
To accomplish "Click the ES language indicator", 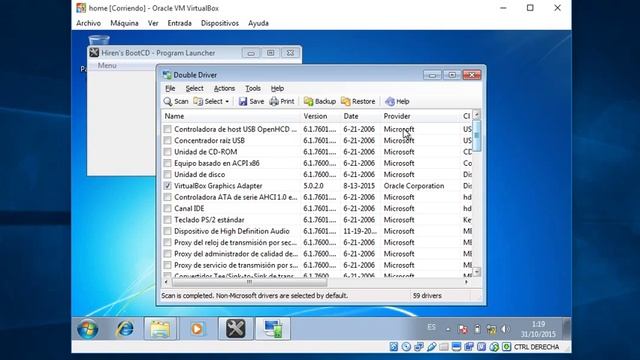I will 431,327.
